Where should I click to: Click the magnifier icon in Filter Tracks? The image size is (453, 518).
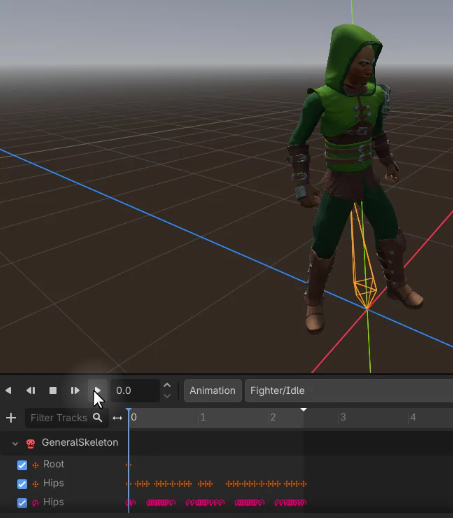[98, 418]
